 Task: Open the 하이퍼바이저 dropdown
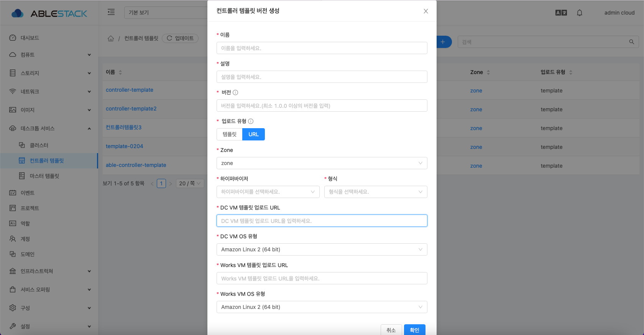pos(268,192)
